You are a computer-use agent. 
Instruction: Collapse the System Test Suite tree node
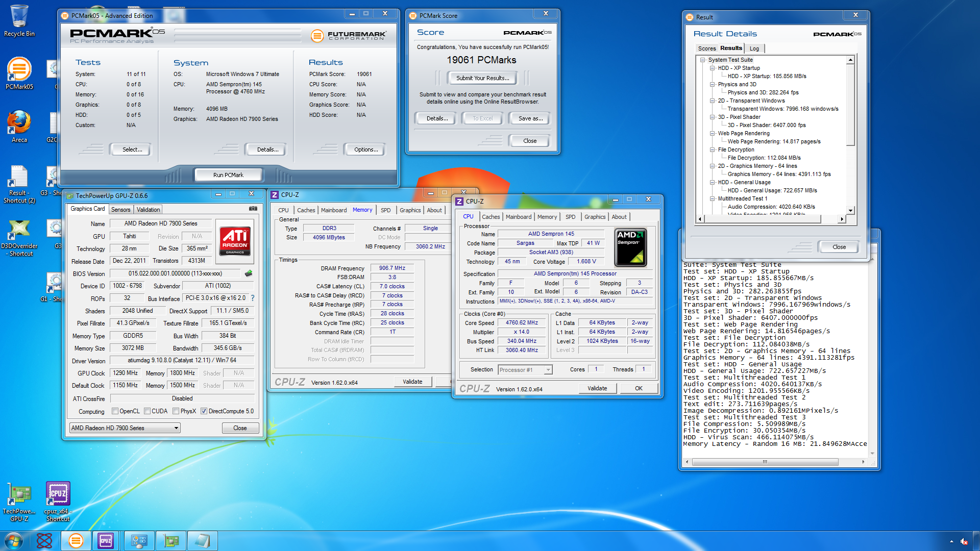coord(703,60)
